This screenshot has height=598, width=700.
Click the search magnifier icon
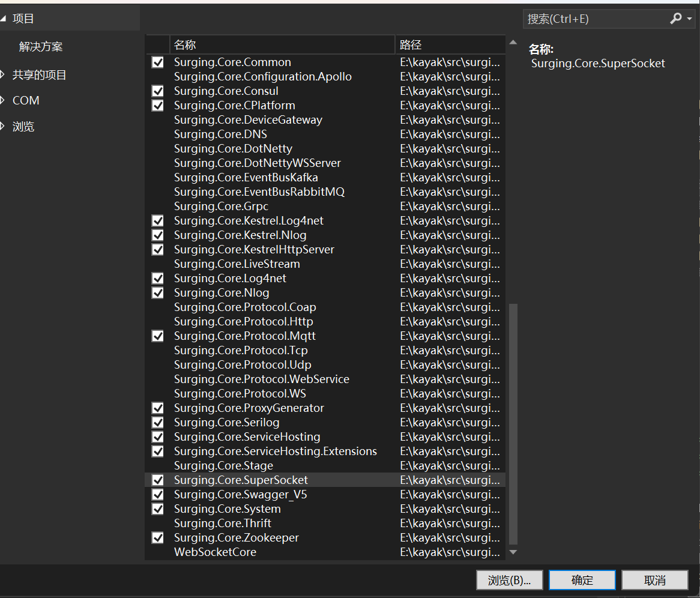click(675, 18)
